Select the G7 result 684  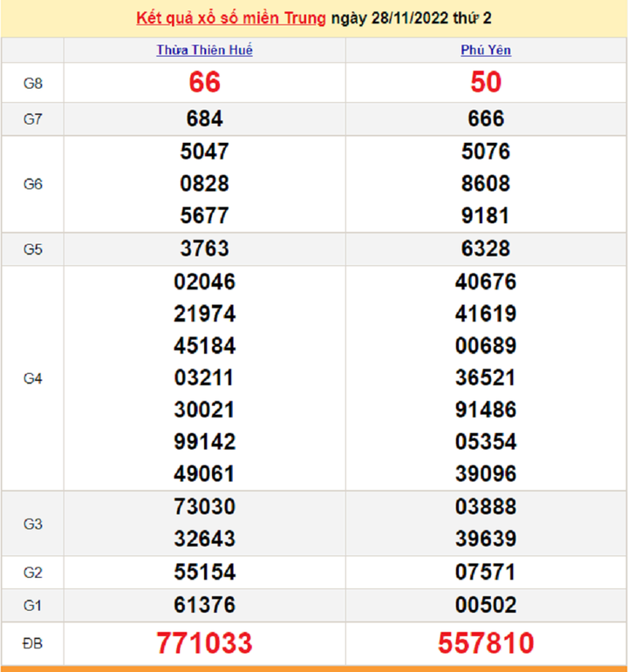point(204,119)
